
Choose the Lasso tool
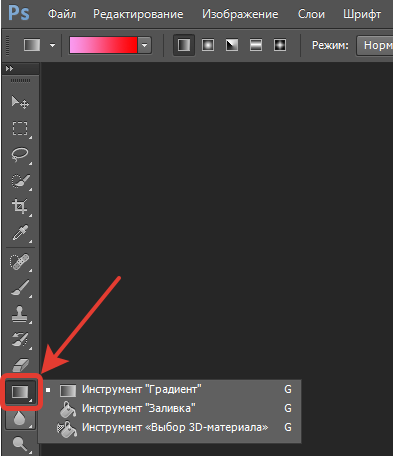point(20,155)
